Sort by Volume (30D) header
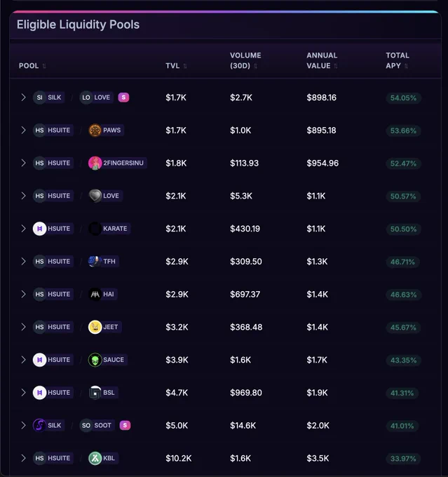 245,60
